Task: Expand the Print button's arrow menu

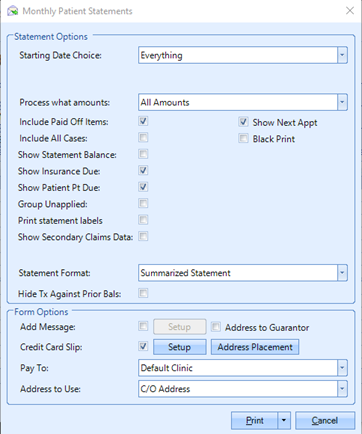Action: coord(284,420)
